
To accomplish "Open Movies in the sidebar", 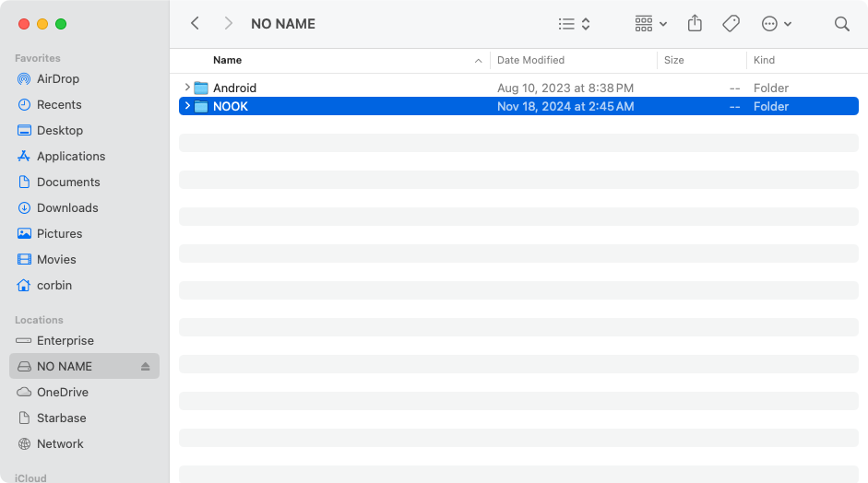I will pos(56,260).
